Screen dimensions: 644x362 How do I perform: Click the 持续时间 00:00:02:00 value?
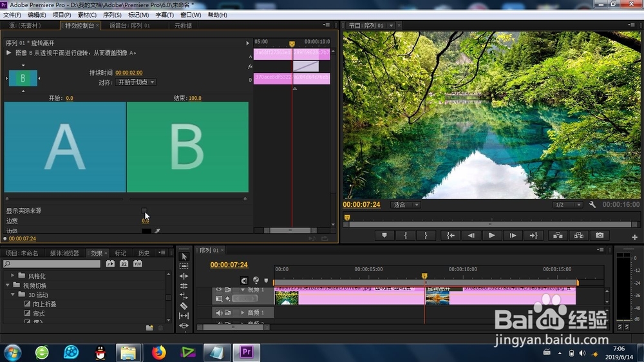pyautogui.click(x=129, y=73)
